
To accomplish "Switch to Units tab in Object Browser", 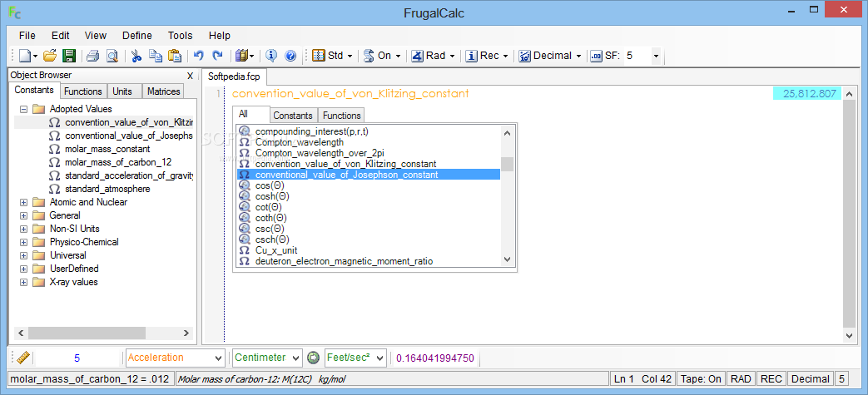I will pos(124,91).
